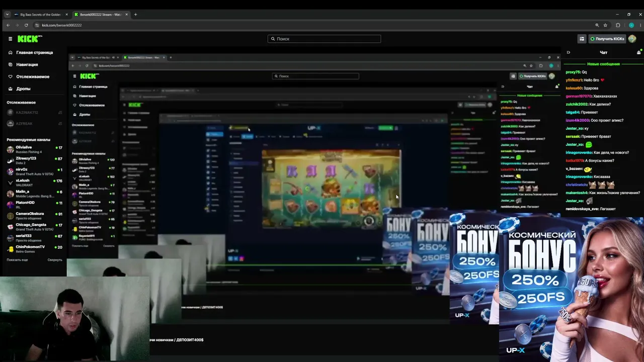Open the browser extensions puzzle icon
644x362 pixels.
(618, 25)
